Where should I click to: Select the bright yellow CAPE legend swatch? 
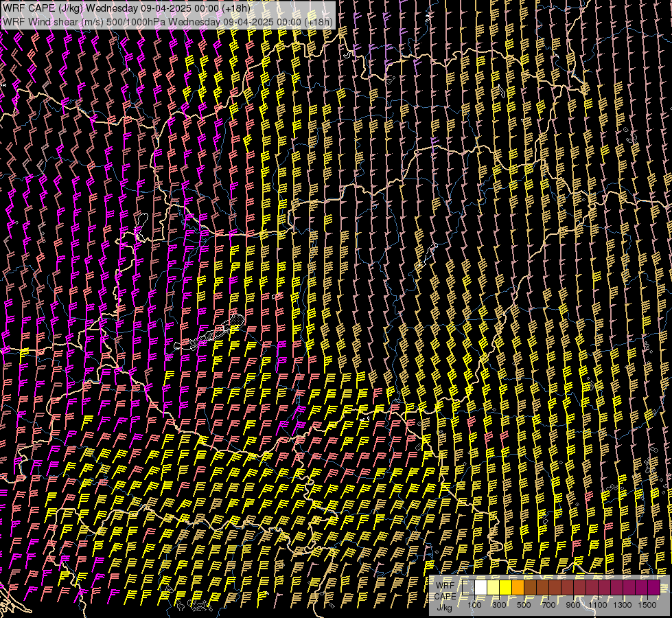506,587
